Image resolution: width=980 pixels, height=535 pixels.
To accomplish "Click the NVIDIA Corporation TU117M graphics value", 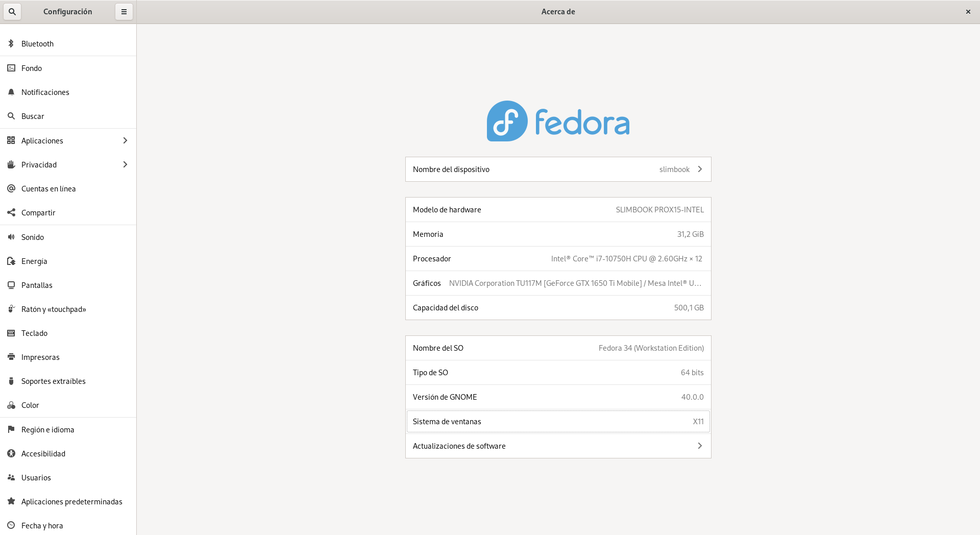I will tap(575, 283).
